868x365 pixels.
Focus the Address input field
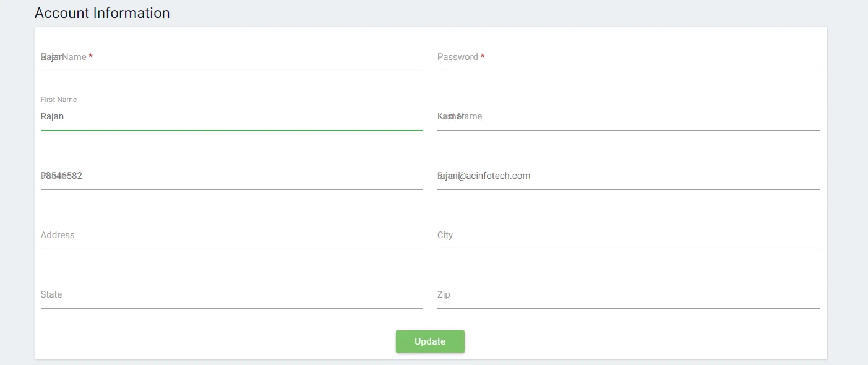pyautogui.click(x=231, y=236)
